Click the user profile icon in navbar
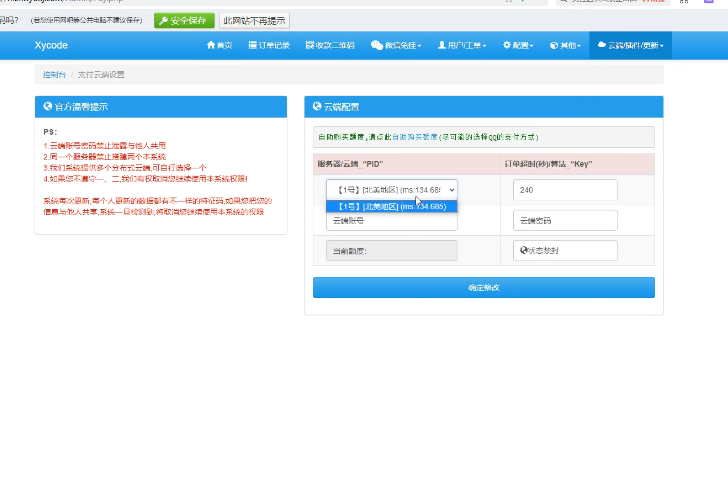 442,45
